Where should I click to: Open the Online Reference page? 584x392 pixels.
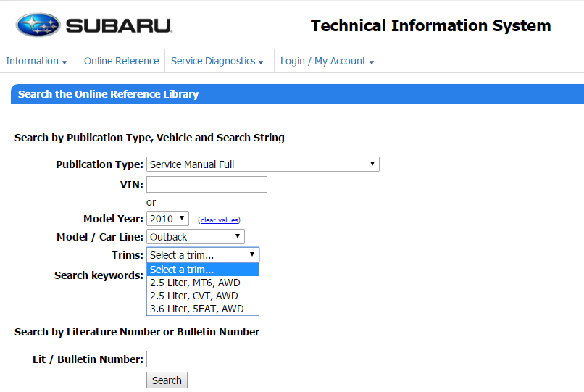point(122,61)
